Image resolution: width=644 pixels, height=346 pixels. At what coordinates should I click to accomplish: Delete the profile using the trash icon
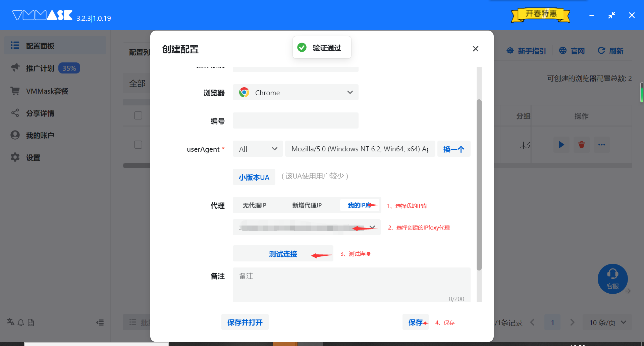[582, 145]
